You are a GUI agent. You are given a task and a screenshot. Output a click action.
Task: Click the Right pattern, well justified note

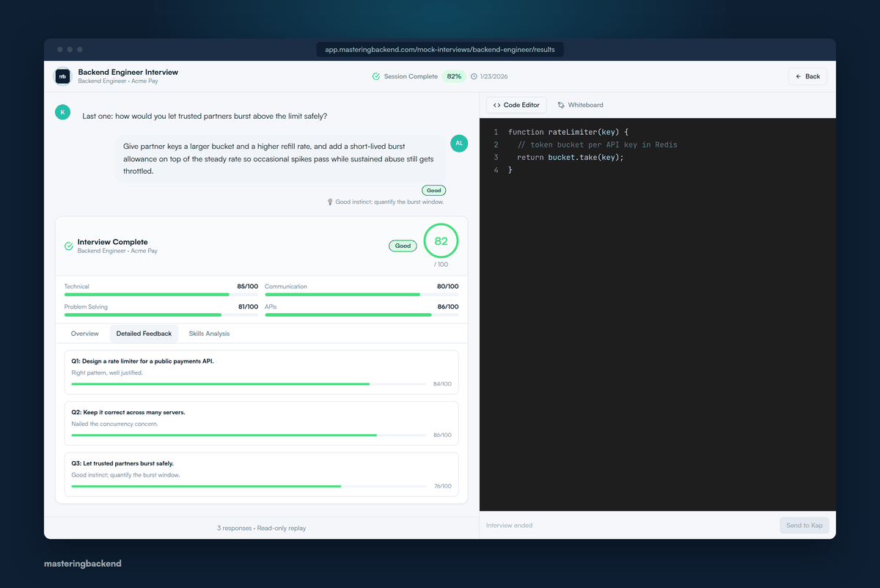(x=107, y=372)
